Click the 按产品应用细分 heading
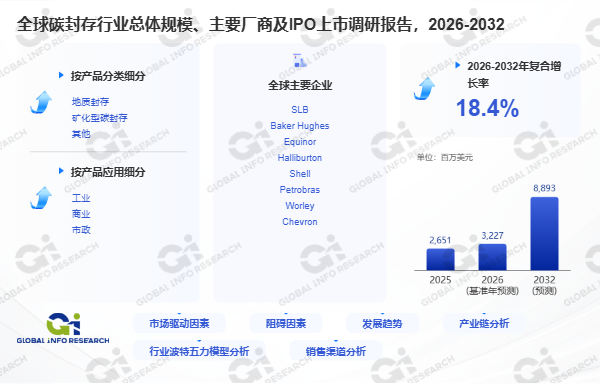Screen dimensions: 600x384 click(x=108, y=172)
